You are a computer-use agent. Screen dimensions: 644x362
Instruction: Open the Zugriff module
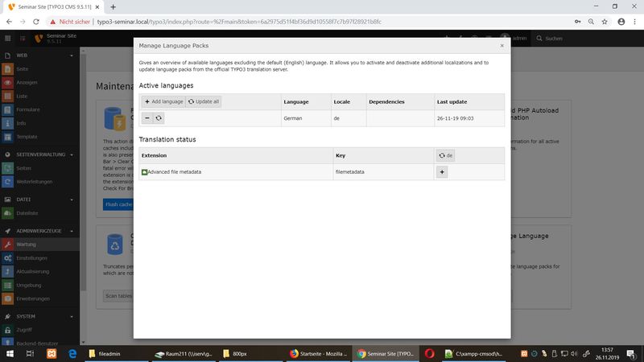[x=39, y=330]
